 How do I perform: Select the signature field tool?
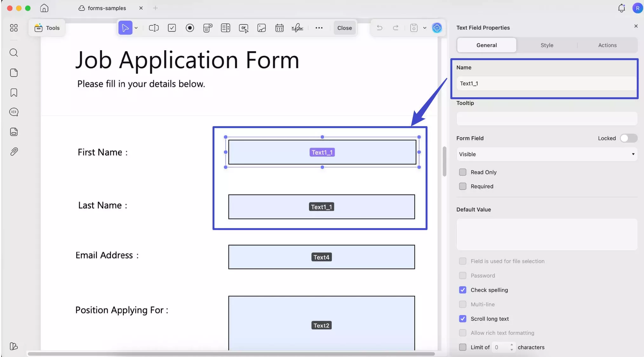[x=297, y=28]
